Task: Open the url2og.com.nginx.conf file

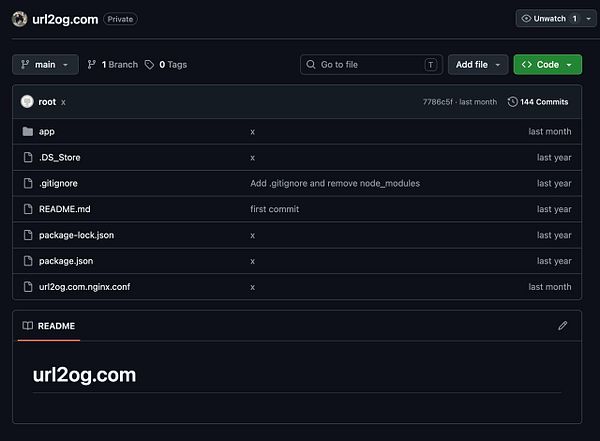Action: [x=85, y=287]
